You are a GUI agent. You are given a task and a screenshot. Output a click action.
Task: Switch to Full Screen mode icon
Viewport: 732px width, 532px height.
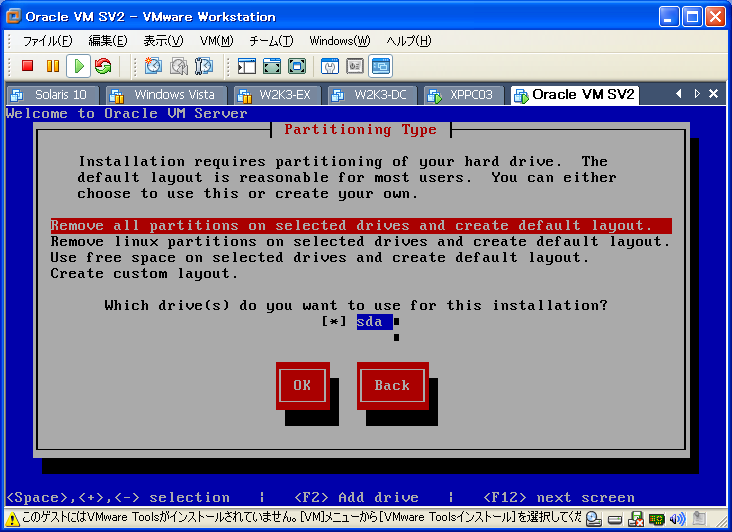point(297,66)
